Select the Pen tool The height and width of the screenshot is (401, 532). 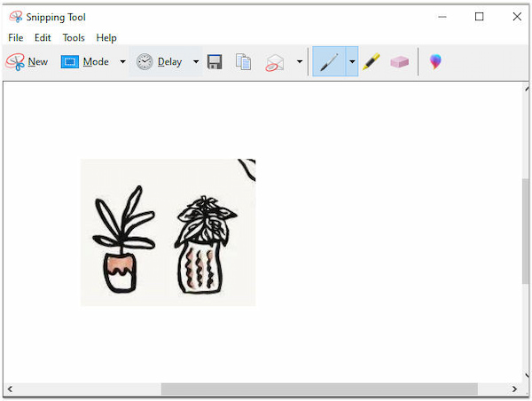point(329,62)
